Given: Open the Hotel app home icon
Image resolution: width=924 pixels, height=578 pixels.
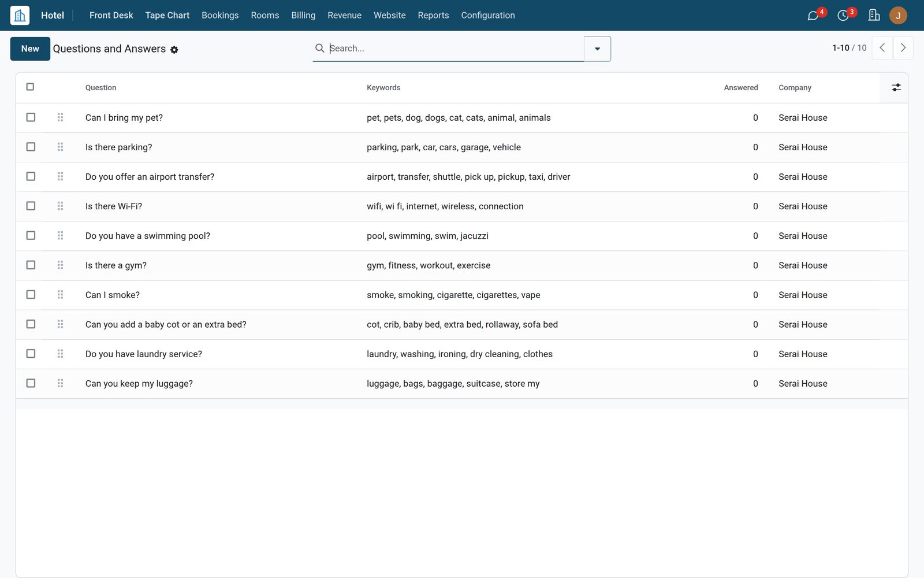Looking at the screenshot, I should point(20,15).
